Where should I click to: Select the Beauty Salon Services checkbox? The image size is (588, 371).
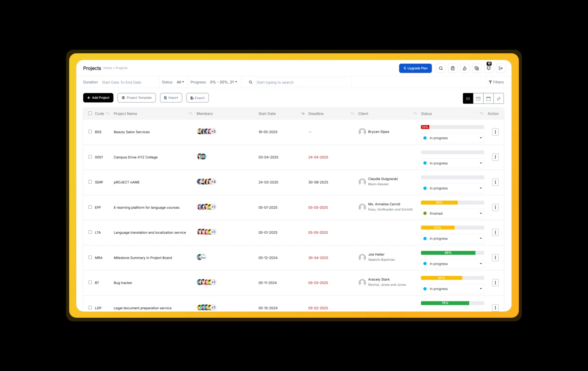click(x=90, y=132)
